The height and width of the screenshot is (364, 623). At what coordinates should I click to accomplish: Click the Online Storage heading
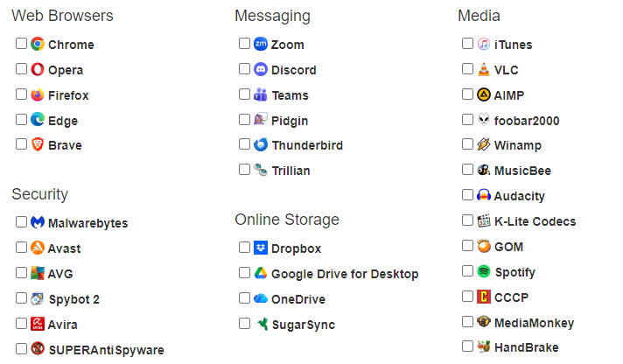click(287, 219)
